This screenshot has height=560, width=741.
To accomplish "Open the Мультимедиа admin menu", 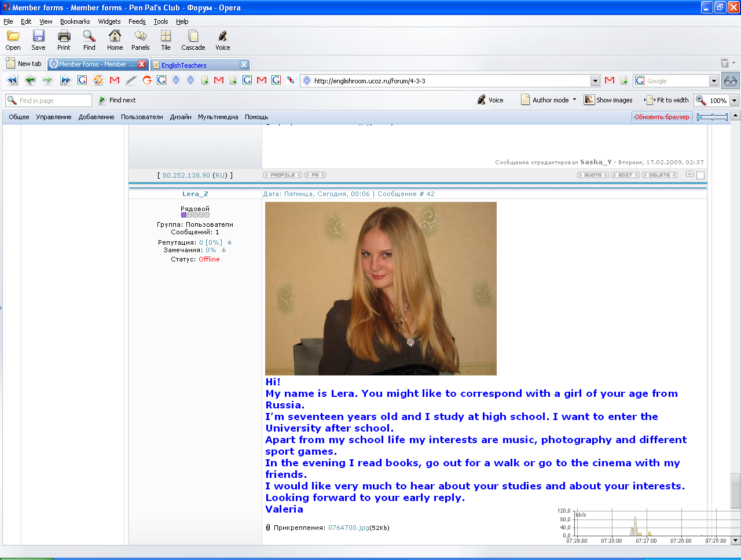I will point(218,117).
